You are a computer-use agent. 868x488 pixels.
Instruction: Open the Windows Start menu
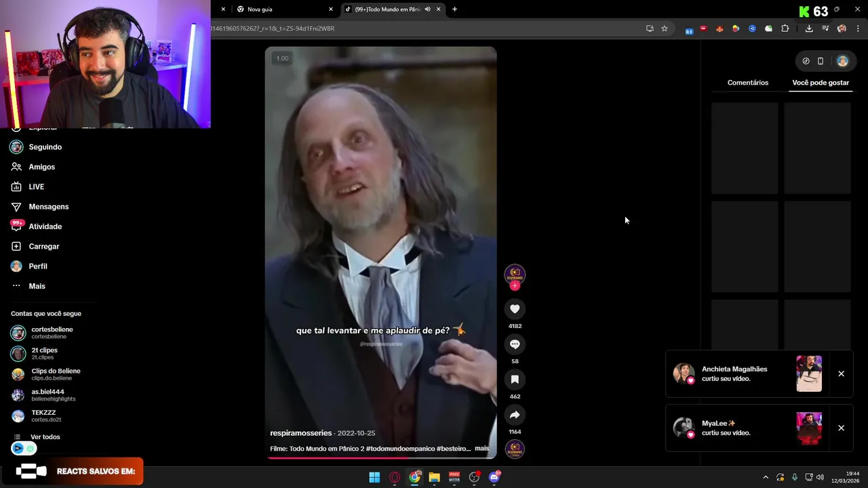click(x=374, y=477)
